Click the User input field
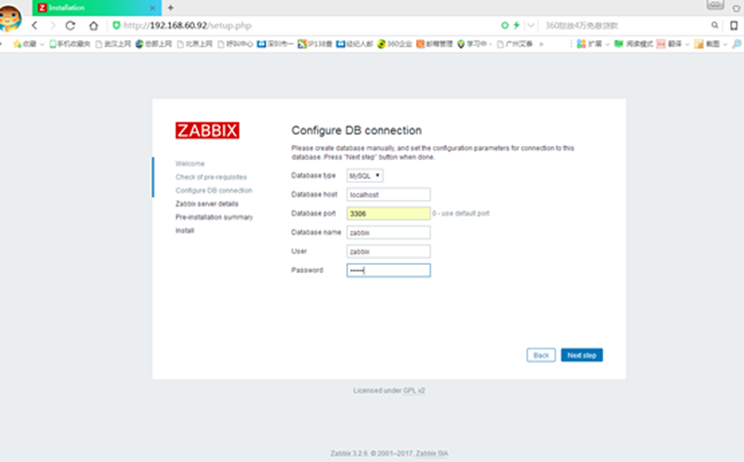 [389, 251]
